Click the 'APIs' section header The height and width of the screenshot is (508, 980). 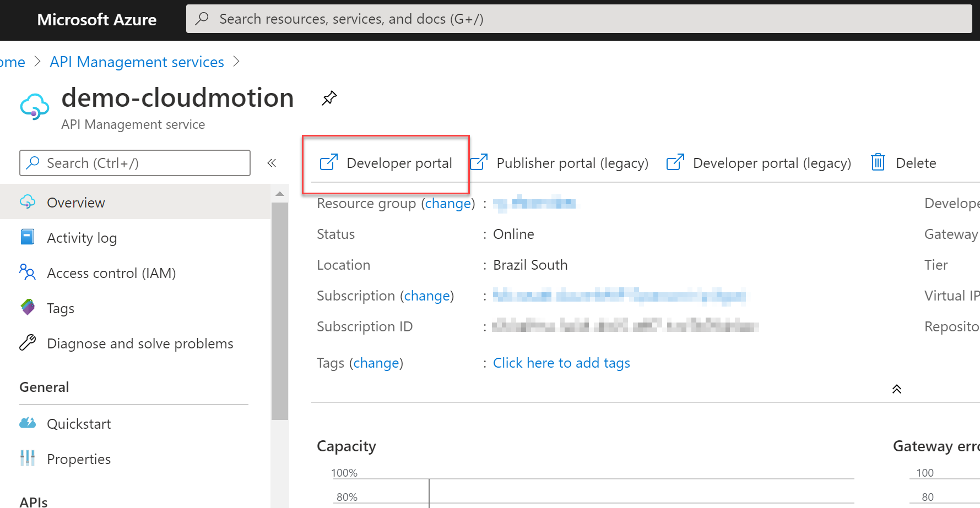[x=34, y=501]
